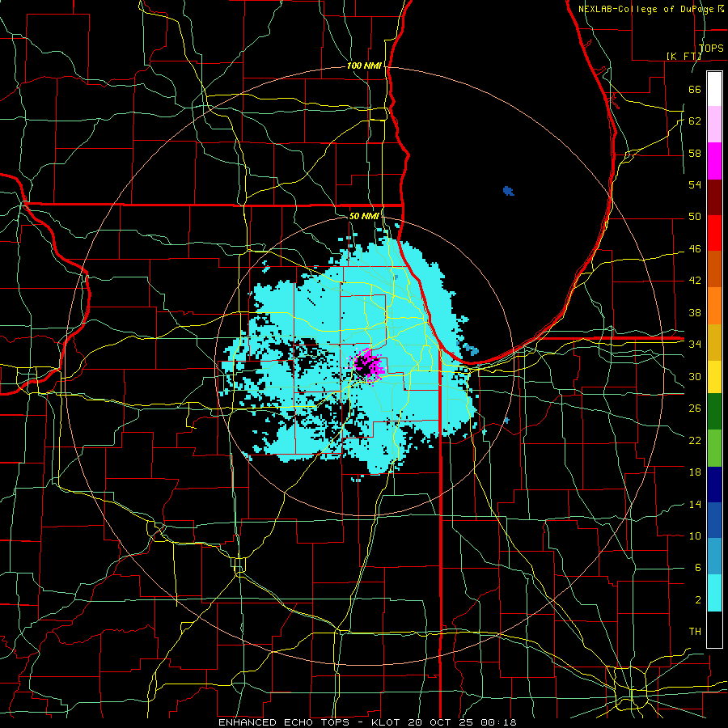Click the isolated blue echo over Lake Michigan

tap(509, 190)
